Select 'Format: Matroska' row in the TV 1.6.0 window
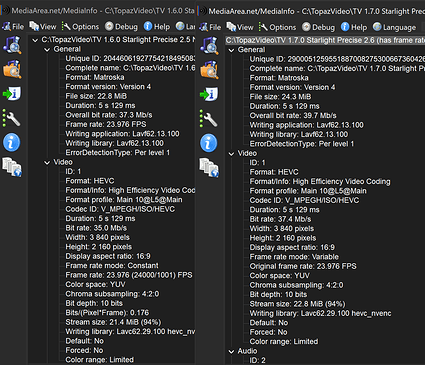The image size is (425, 365). coord(95,77)
